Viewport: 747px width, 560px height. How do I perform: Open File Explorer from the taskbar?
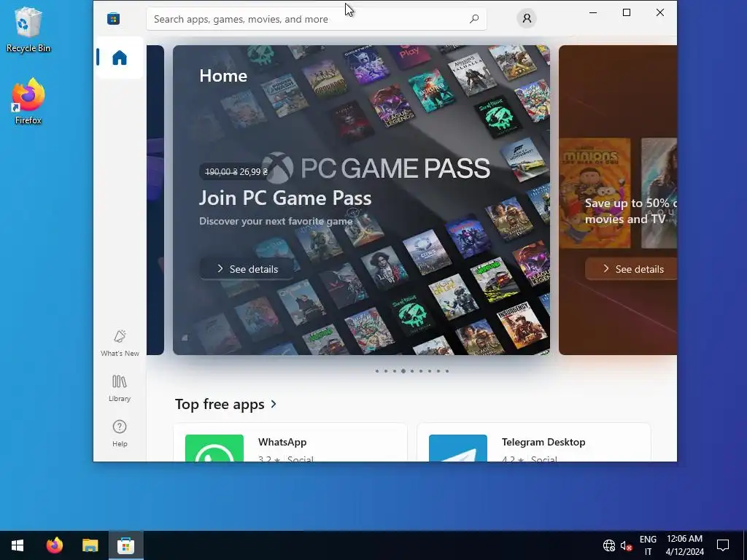pyautogui.click(x=90, y=545)
